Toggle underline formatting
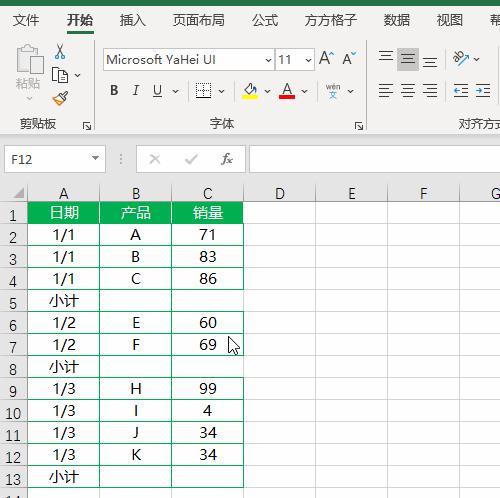Viewport: 500px width, 498px height. pos(157,90)
